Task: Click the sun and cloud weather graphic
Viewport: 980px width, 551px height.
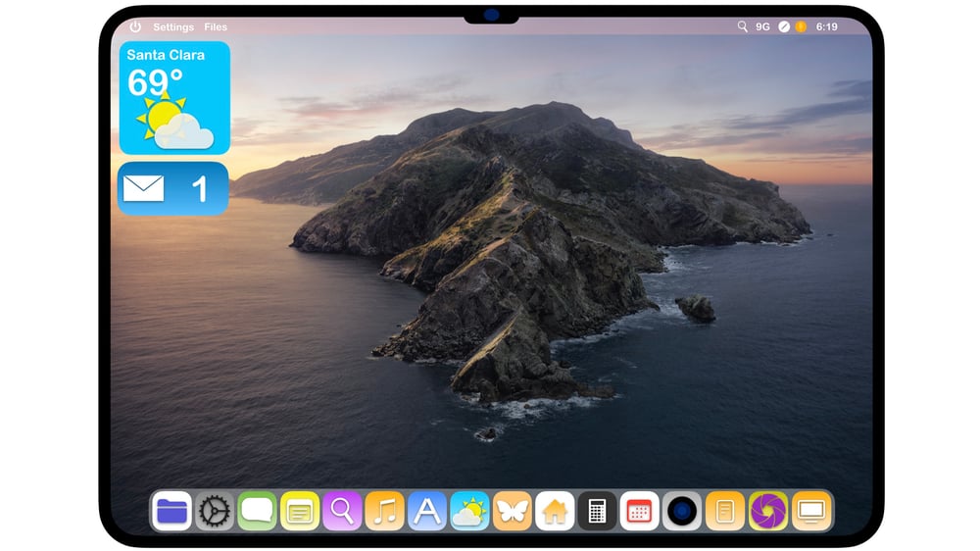Action: point(175,122)
